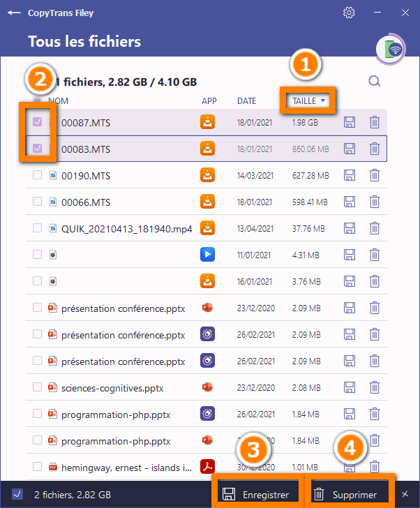The width and height of the screenshot is (420, 508).
Task: Uncheck the 00087.MTS checkbox
Action: click(x=37, y=122)
